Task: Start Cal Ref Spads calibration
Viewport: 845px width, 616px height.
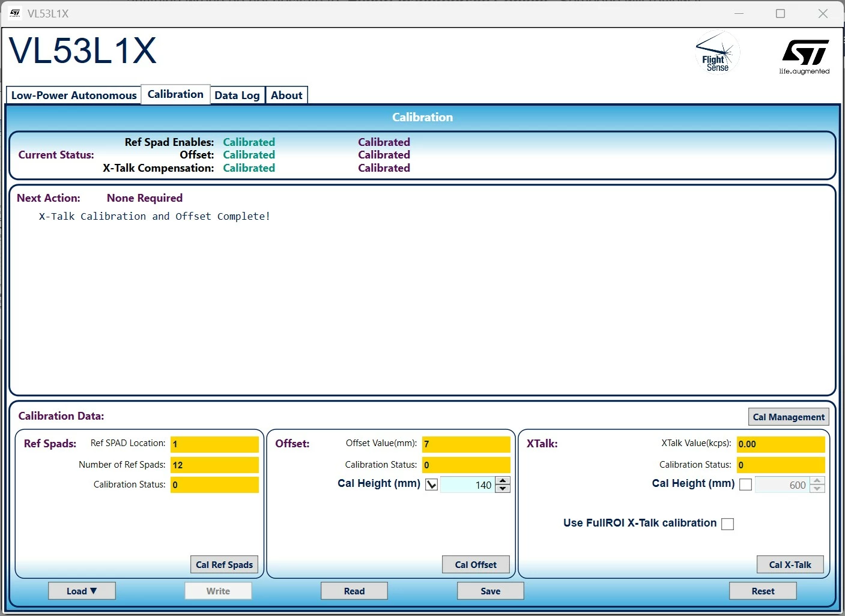Action: point(224,564)
